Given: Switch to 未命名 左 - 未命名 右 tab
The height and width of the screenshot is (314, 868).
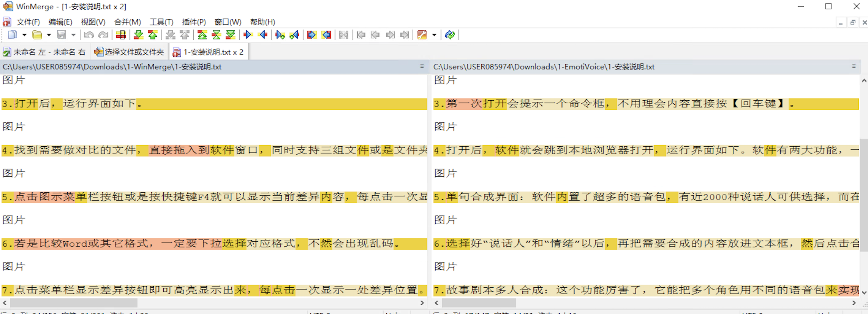Looking at the screenshot, I should point(45,52).
